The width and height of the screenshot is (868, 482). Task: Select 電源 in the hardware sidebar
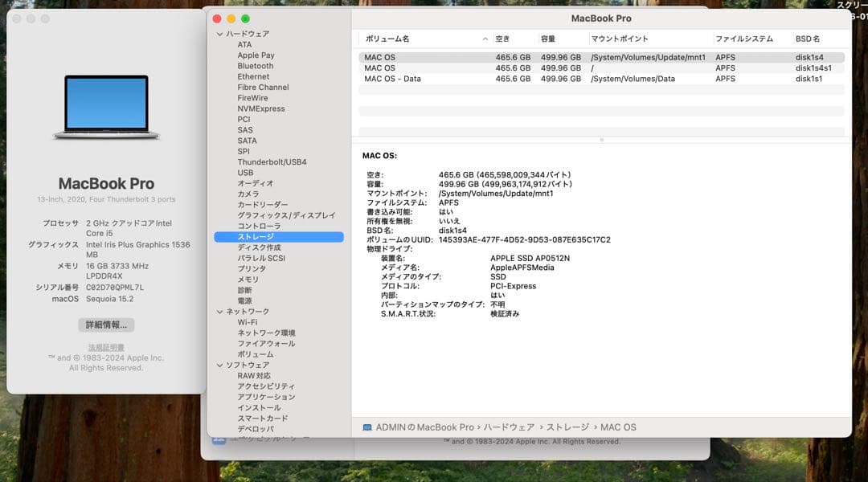(244, 300)
